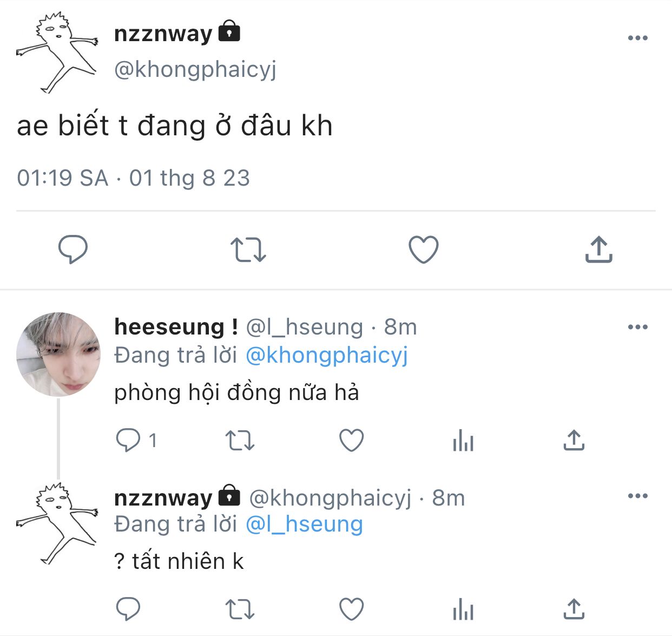
Task: Share the main tweet via upload icon
Action: (598, 250)
